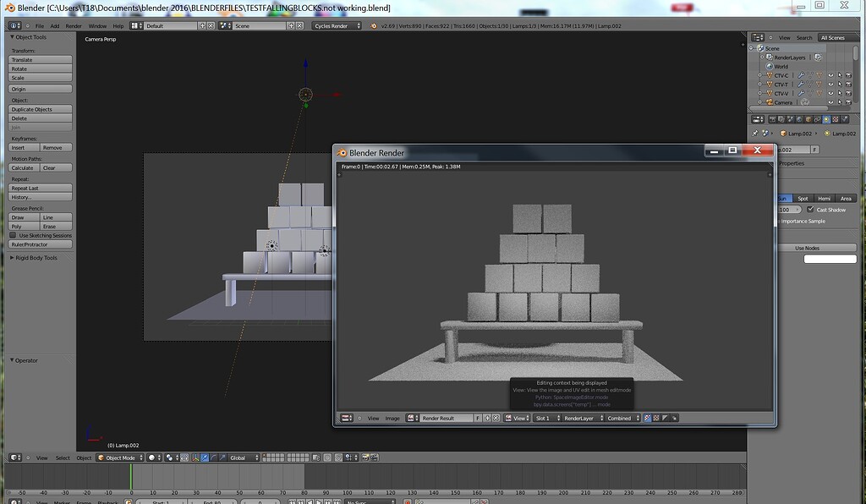The width and height of the screenshot is (866, 504).
Task: Click the 3D view OpenGL animation render icon
Action: click(x=375, y=457)
